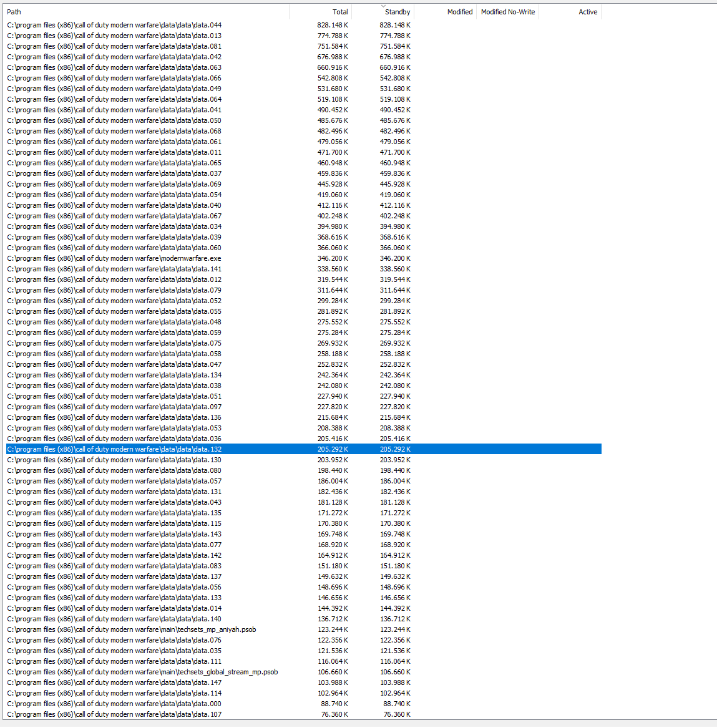This screenshot has height=728, width=717.
Task: Select the data.049 file row
Action: pos(304,89)
